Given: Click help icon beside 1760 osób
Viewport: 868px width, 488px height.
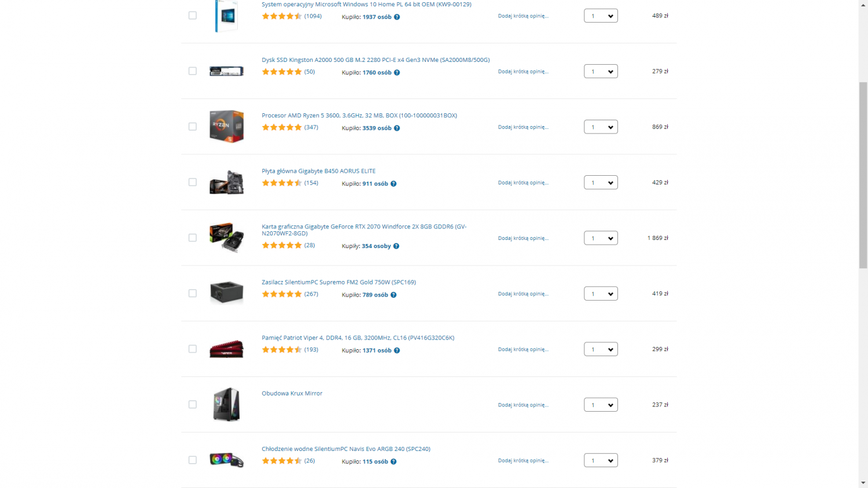Looking at the screenshot, I should click(x=397, y=73).
